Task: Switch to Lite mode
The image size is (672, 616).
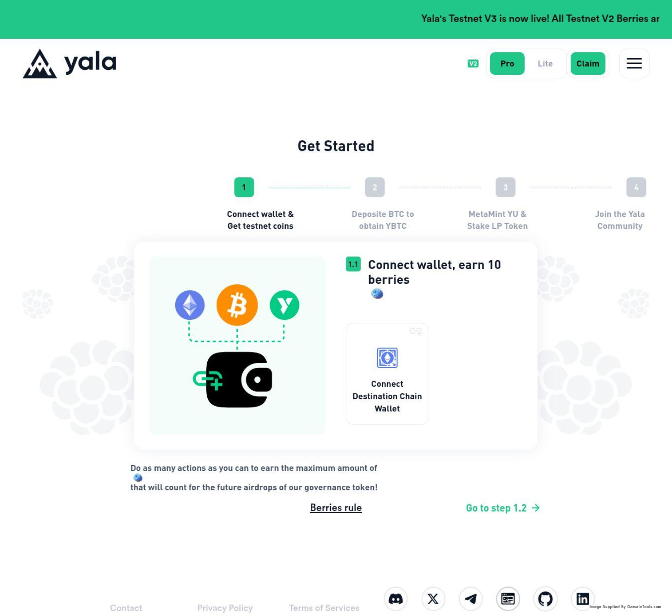Action: 545,63
